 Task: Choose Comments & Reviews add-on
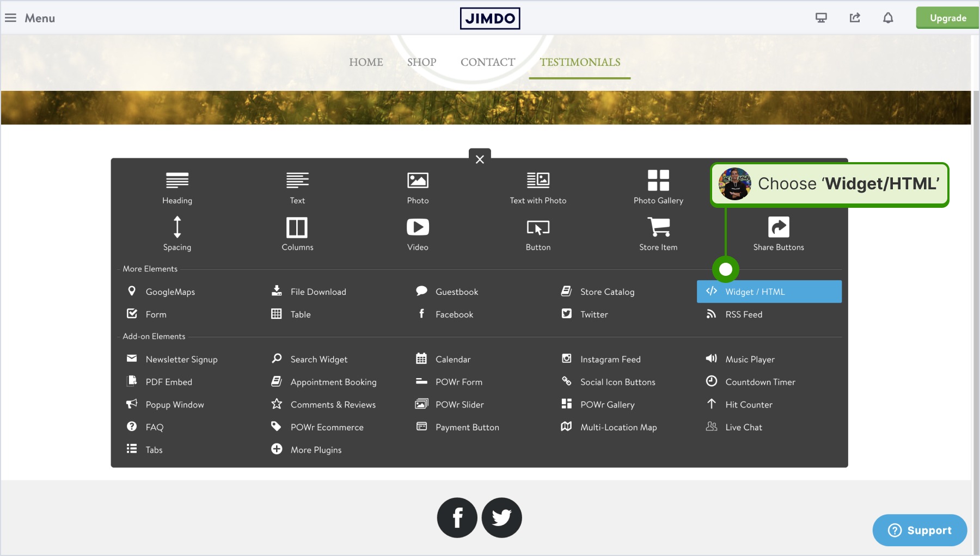[323, 404]
